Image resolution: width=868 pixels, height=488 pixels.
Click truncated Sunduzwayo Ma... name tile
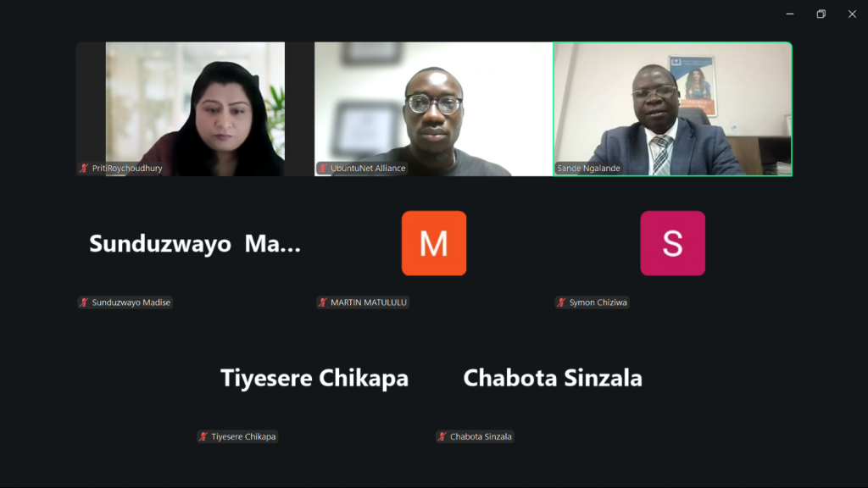(195, 244)
